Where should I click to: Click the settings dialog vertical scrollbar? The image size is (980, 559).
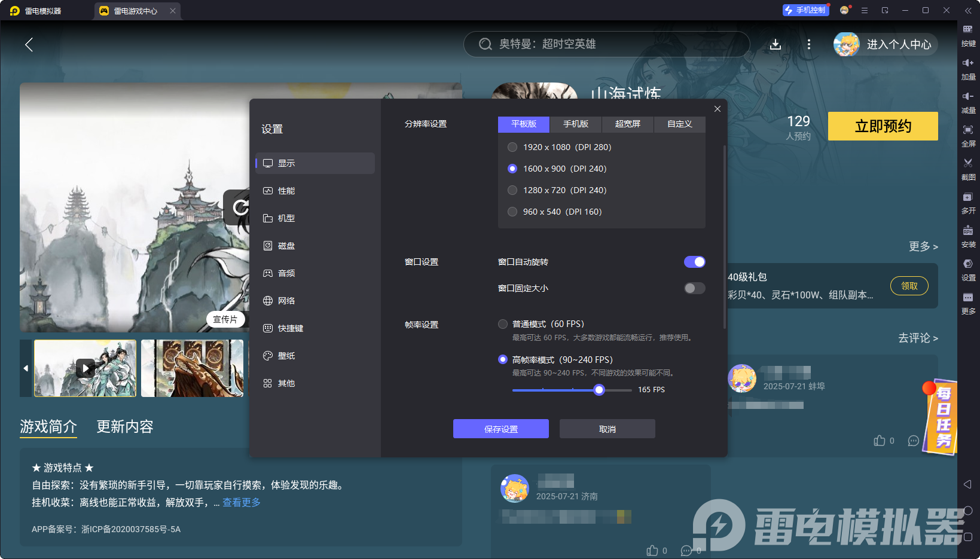(x=724, y=236)
